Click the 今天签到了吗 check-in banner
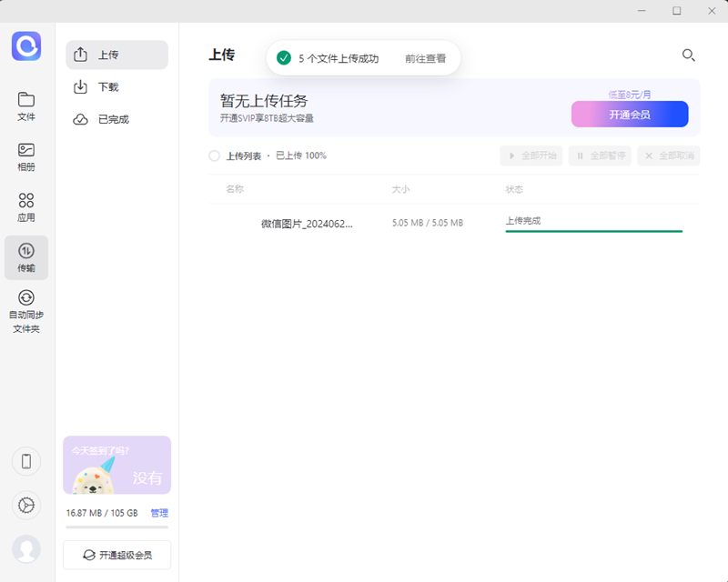The image size is (728, 582). coord(116,465)
